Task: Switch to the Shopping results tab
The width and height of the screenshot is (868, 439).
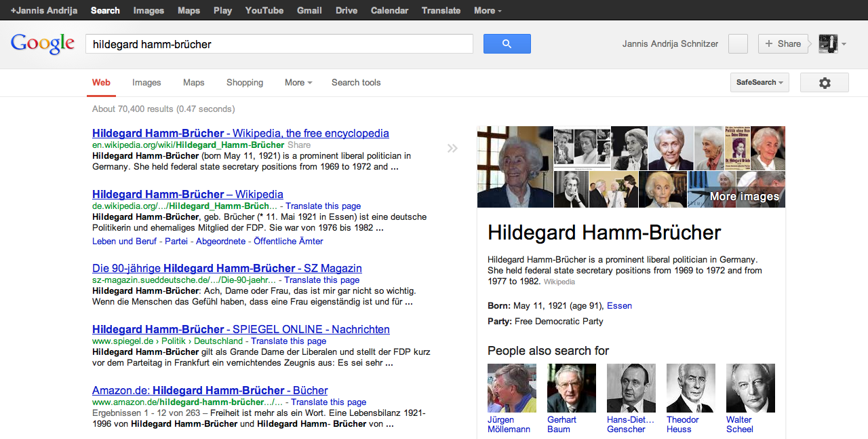Action: pos(245,83)
